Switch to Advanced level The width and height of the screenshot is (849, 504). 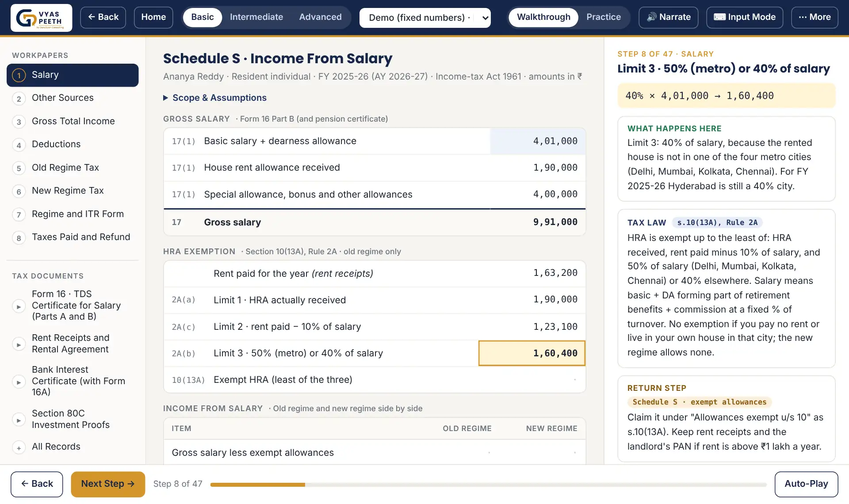click(320, 17)
